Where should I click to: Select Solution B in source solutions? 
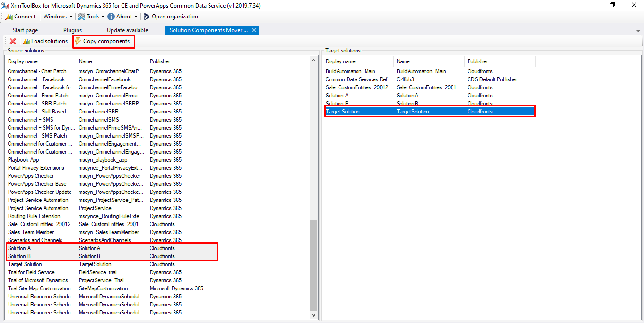(x=111, y=256)
